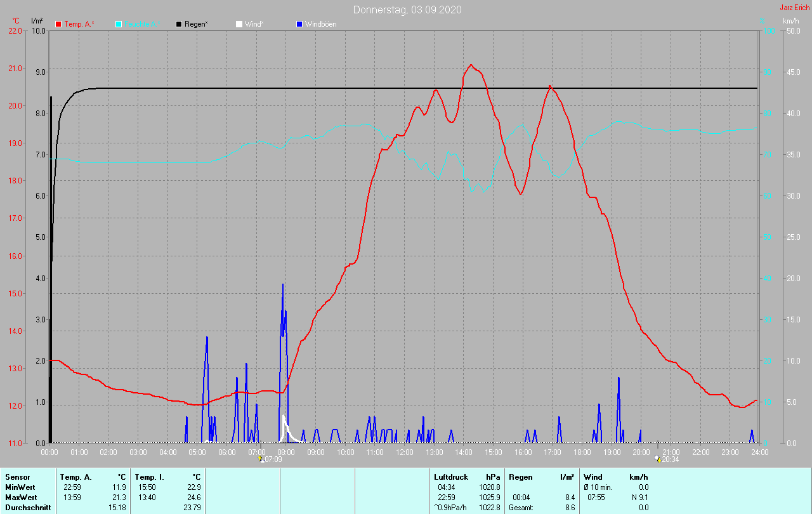Click the Regen Gesamt value 8.6

(x=570, y=508)
